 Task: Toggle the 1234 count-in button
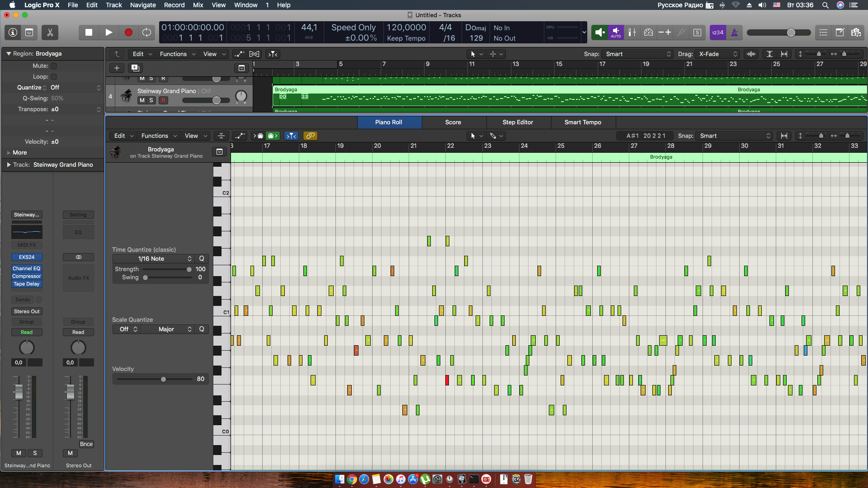[717, 33]
